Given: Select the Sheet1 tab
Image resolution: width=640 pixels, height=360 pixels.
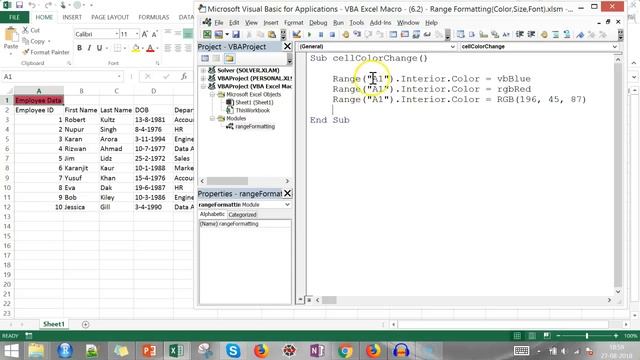Looking at the screenshot, I should [53, 324].
